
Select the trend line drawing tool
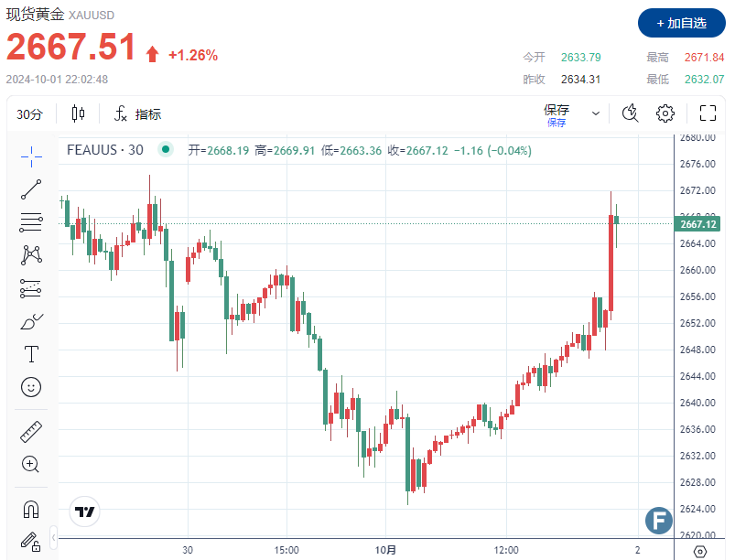tap(31, 189)
